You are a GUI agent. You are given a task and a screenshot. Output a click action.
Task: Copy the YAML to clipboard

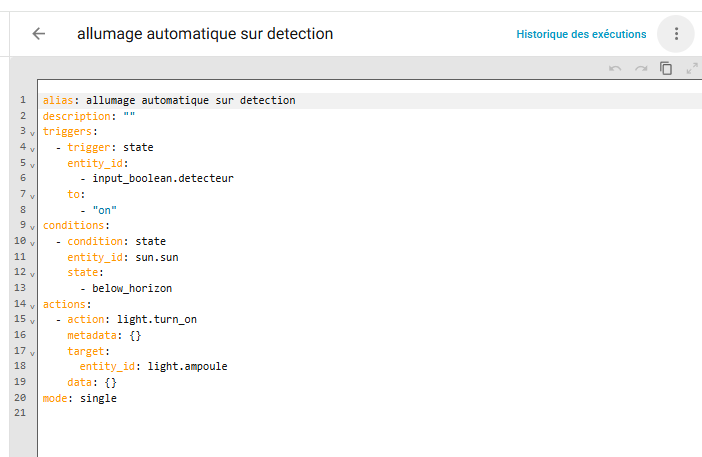coord(666,68)
